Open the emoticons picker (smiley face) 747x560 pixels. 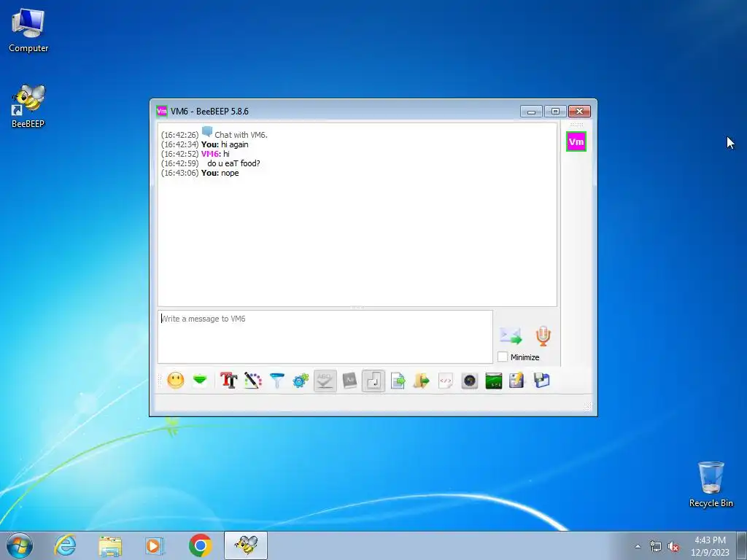[176, 381]
